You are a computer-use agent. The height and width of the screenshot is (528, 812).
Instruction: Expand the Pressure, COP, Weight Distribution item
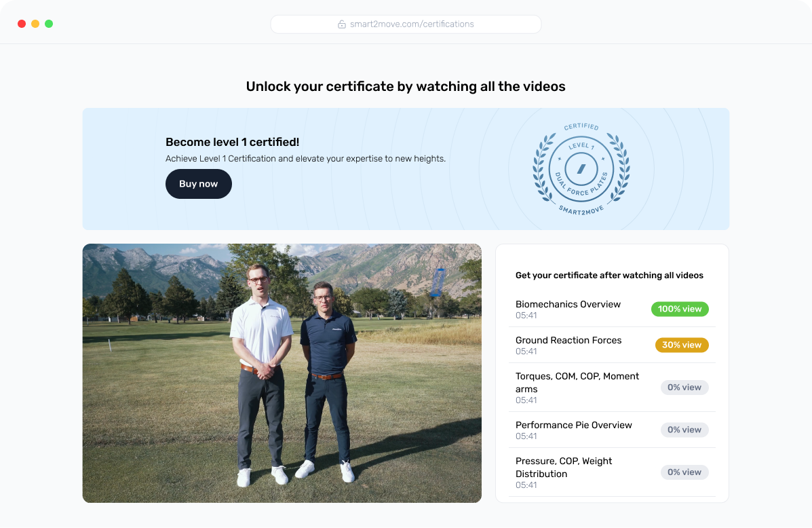coord(564,467)
